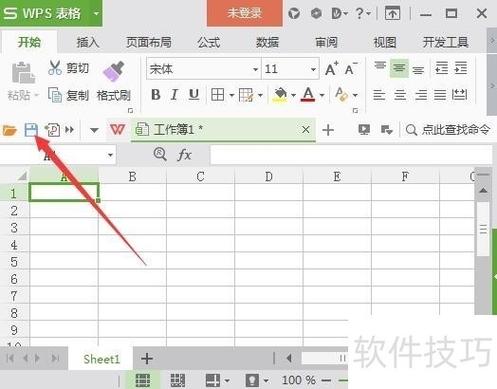497x389 pixels.
Task: Open the name box dropdown arrow
Action: pos(110,155)
